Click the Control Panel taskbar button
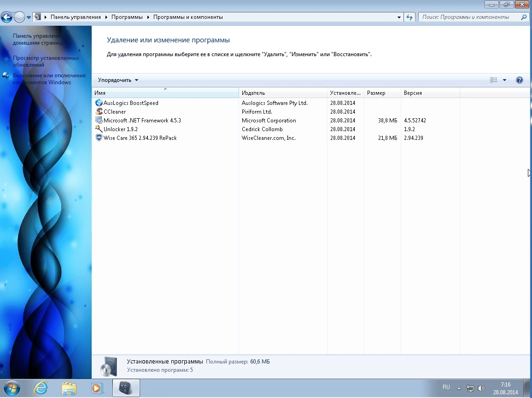 click(x=126, y=388)
